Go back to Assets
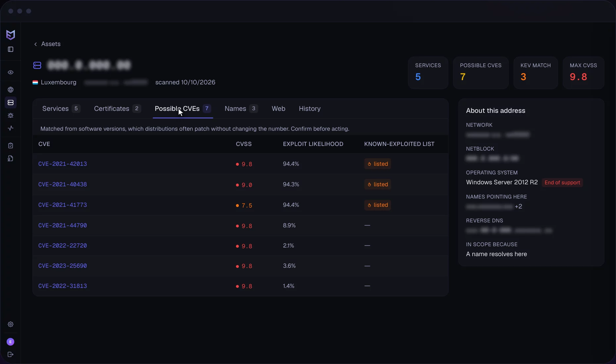616x364 pixels. (x=47, y=44)
